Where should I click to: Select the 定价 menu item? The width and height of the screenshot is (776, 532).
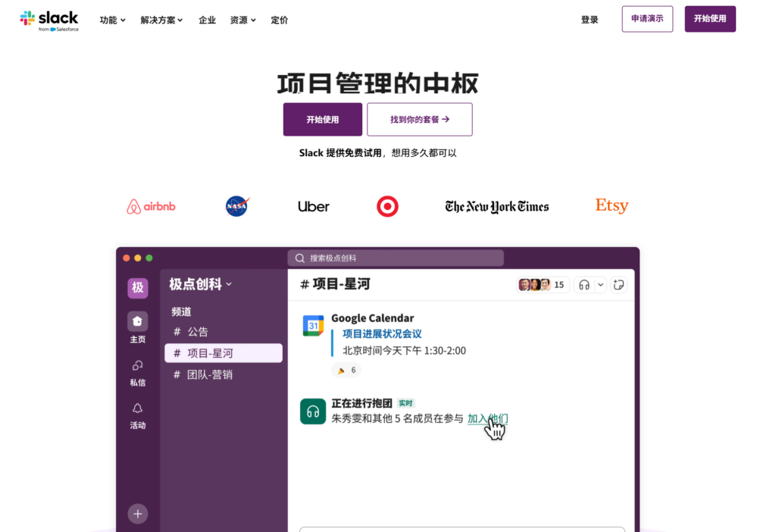279,20
